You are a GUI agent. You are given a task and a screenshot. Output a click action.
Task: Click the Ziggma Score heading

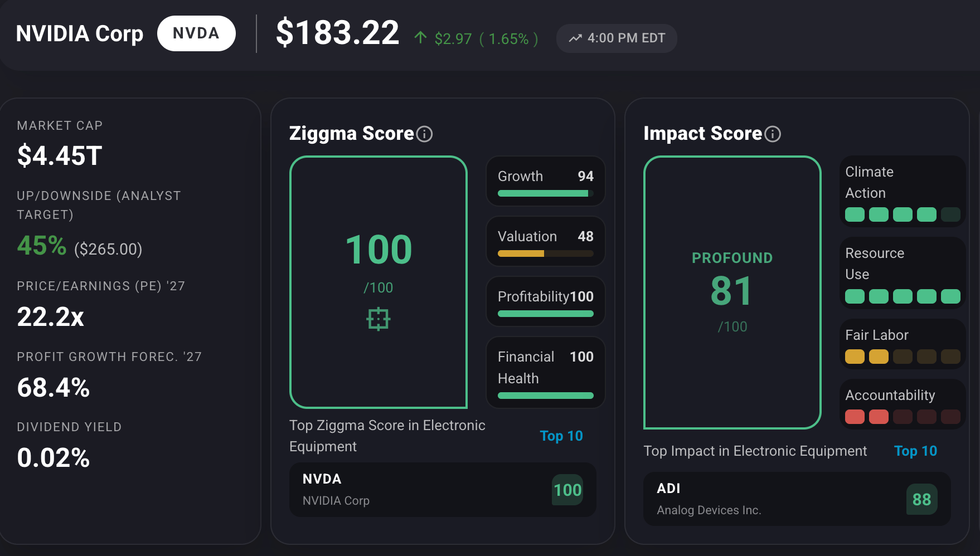coord(352,134)
